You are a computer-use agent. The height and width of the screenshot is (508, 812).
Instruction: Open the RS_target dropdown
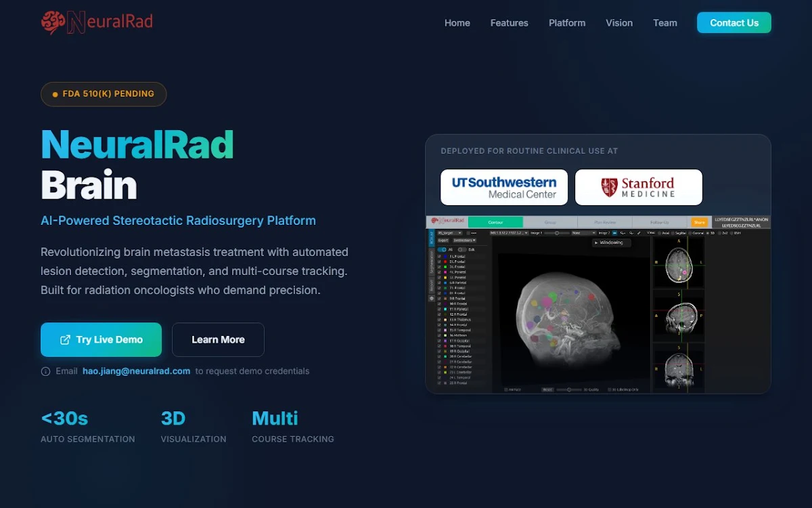(x=450, y=233)
